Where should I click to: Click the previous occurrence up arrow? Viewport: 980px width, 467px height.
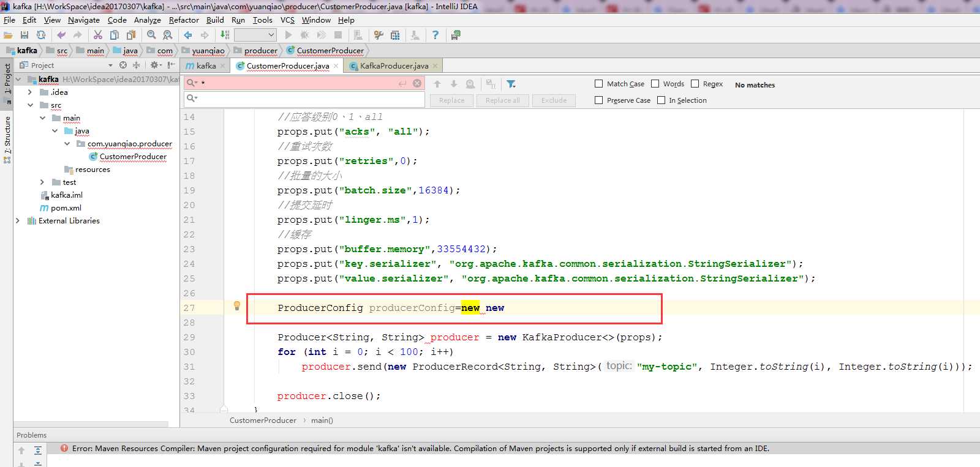[x=437, y=84]
